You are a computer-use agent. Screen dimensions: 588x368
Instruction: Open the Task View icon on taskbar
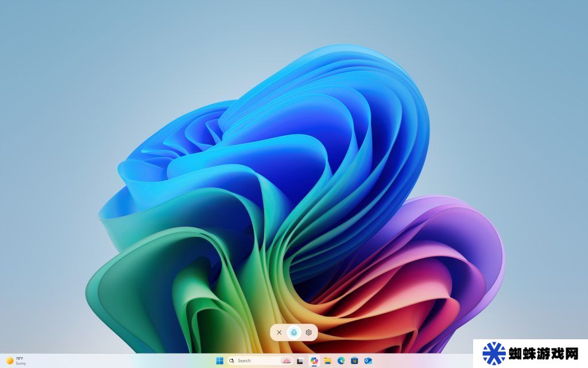click(300, 361)
